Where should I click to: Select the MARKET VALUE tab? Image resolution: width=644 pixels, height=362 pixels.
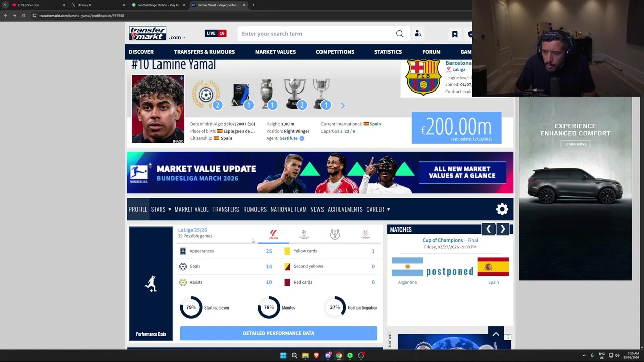point(192,209)
